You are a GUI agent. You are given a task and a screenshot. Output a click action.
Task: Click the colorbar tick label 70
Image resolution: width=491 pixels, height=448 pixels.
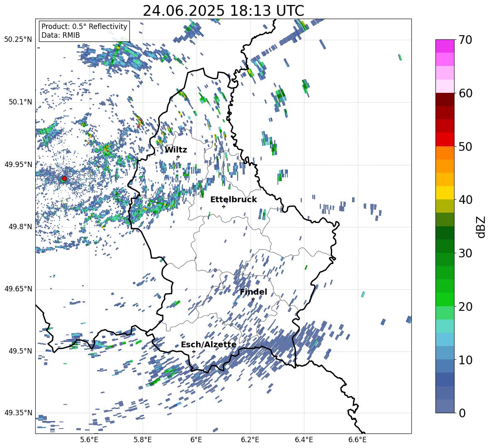click(465, 40)
